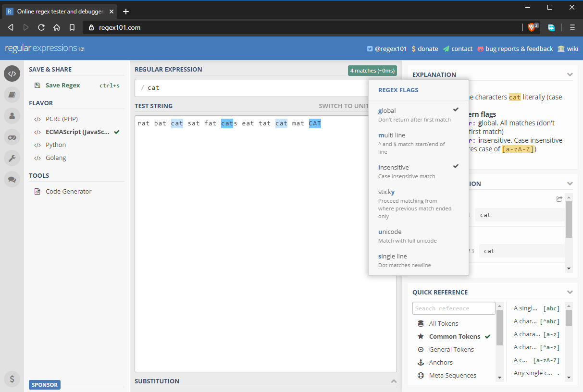The height and width of the screenshot is (392, 583).
Task: Open the bug reports & feedback link
Action: point(519,49)
